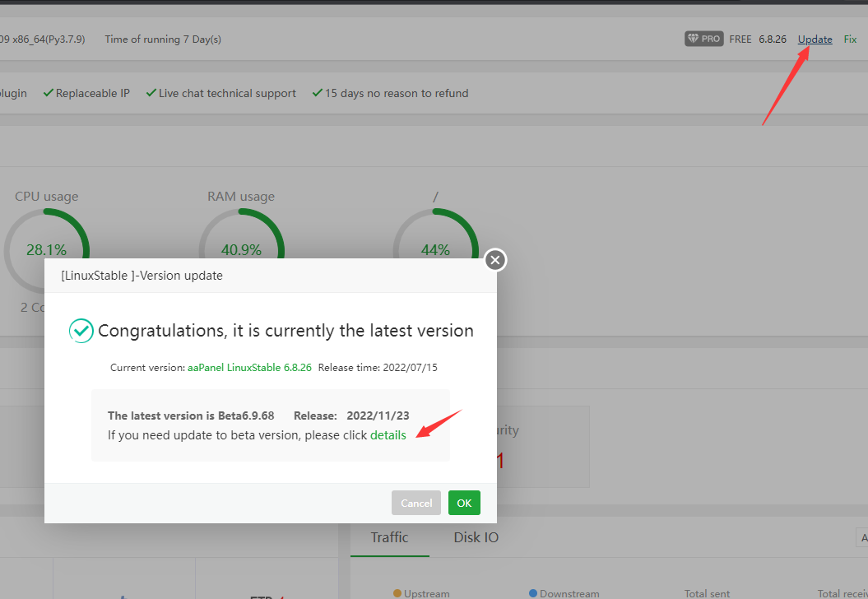Open the beta update details link
868x599 pixels.
click(x=388, y=435)
